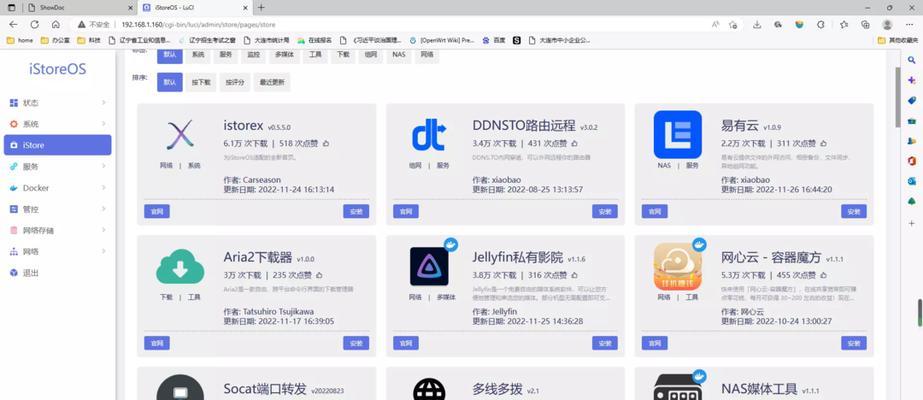Open the browser profile avatar

pyautogui.click(x=887, y=24)
